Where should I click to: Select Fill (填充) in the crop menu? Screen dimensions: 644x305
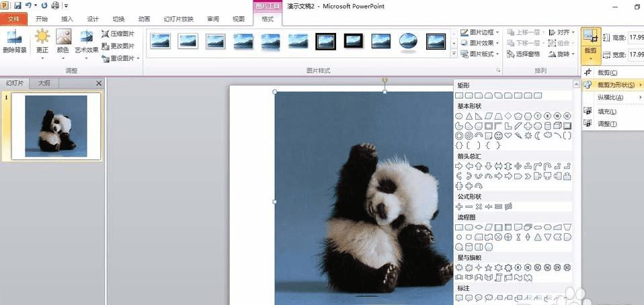(x=606, y=111)
